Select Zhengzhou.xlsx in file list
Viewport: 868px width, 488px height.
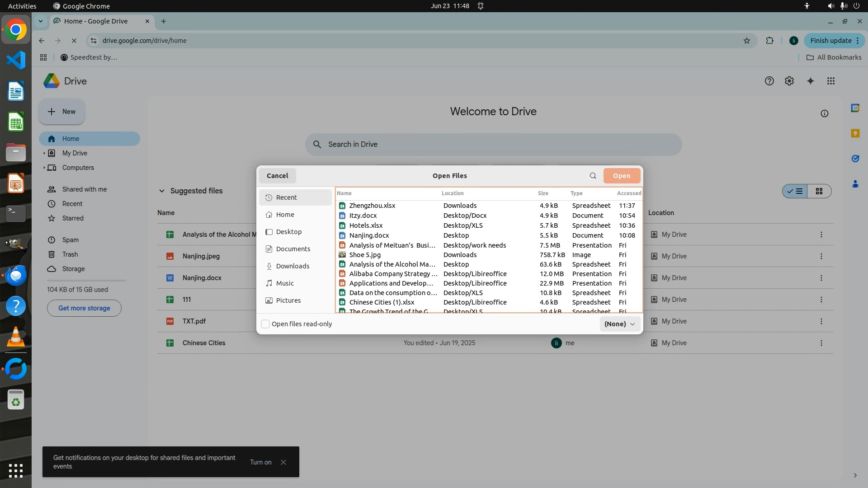pos(372,206)
